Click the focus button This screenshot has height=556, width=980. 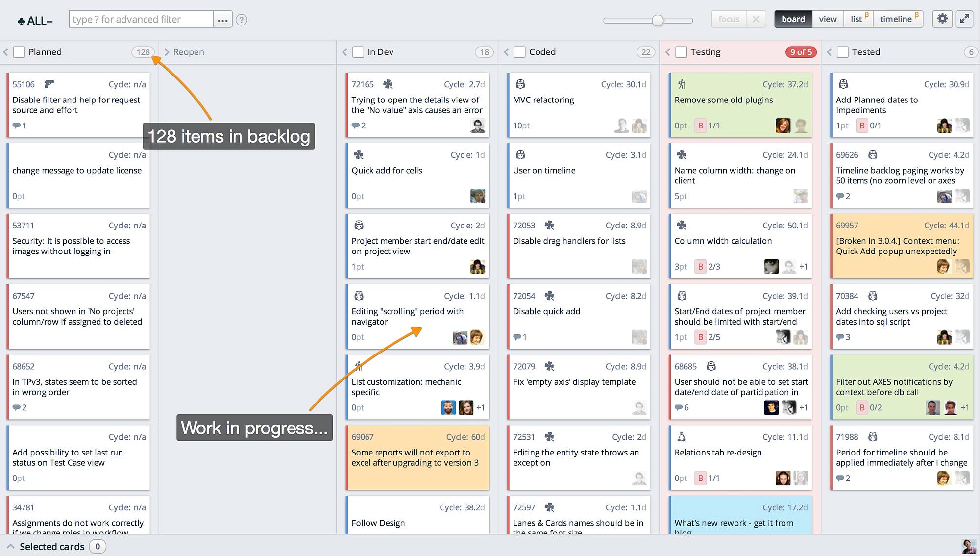point(728,19)
